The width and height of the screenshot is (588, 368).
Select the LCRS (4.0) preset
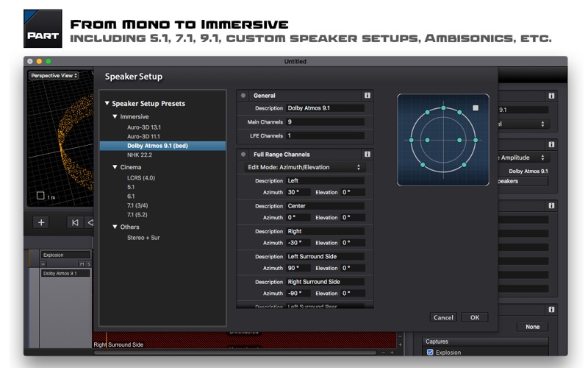point(141,178)
